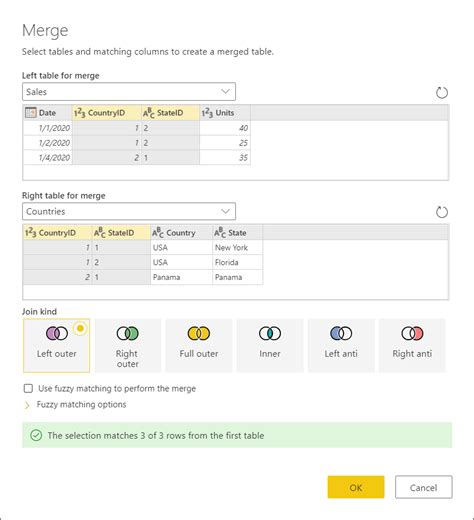Select Country column header in Countries table
Screen dimensions: 474x520
(181, 232)
